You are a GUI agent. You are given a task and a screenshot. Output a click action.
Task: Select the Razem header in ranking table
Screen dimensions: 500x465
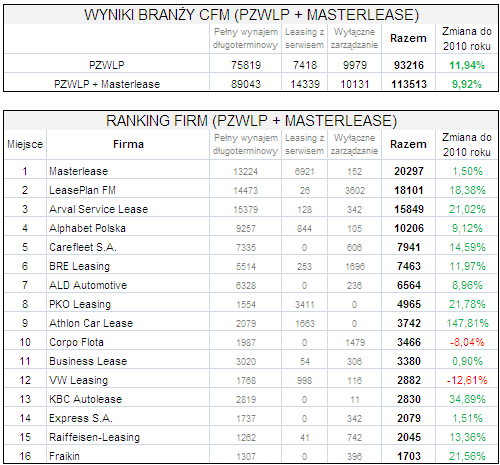(408, 144)
